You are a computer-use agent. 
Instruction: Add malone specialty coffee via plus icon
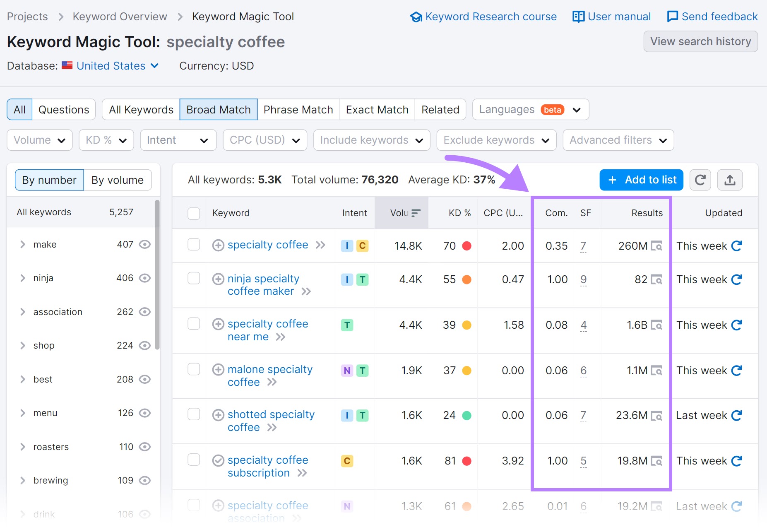pos(218,369)
